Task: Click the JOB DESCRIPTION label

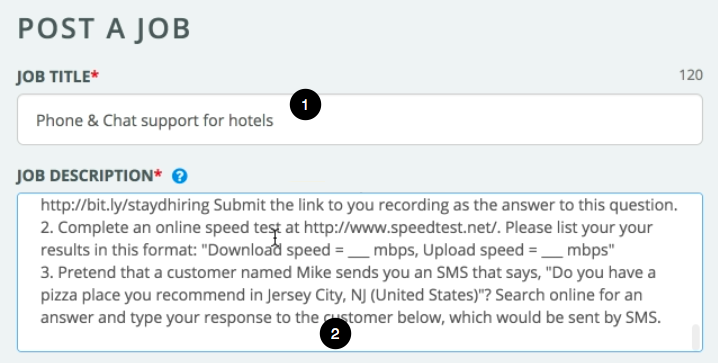Action: coord(85,176)
